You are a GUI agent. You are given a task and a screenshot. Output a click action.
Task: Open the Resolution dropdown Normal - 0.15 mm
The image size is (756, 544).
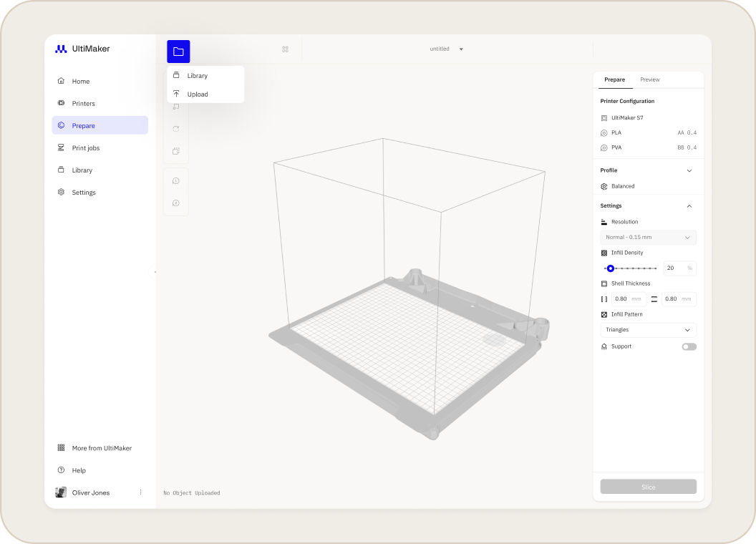(x=648, y=237)
